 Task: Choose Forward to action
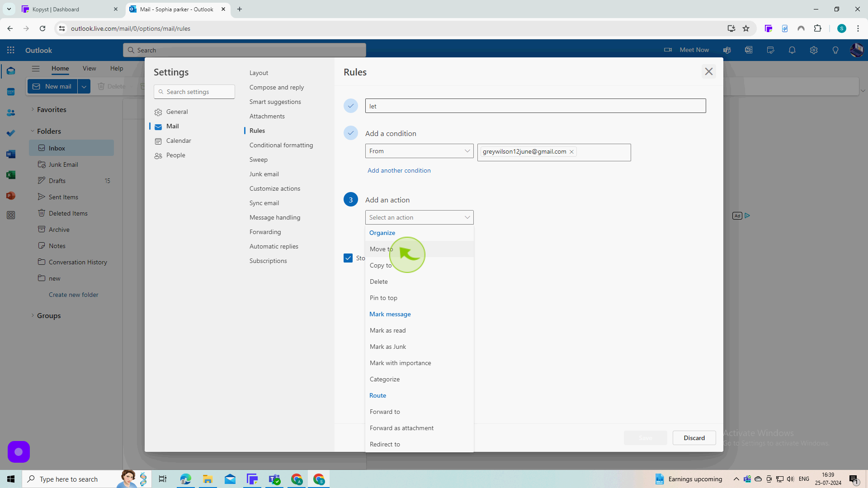(x=419, y=412)
